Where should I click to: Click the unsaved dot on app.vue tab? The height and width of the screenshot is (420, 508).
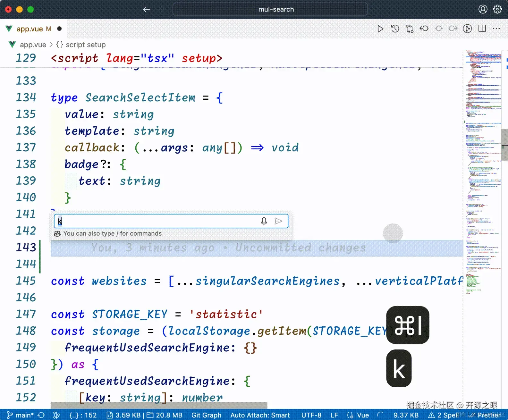tap(59, 29)
